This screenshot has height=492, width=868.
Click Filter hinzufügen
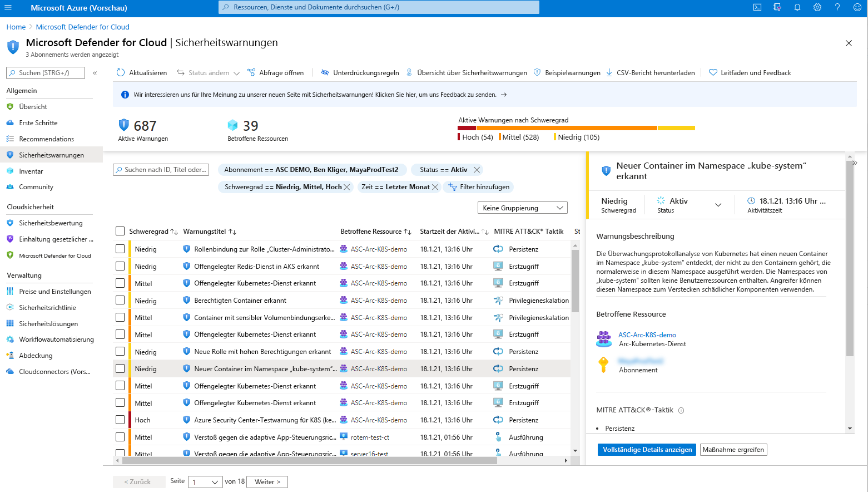point(479,187)
